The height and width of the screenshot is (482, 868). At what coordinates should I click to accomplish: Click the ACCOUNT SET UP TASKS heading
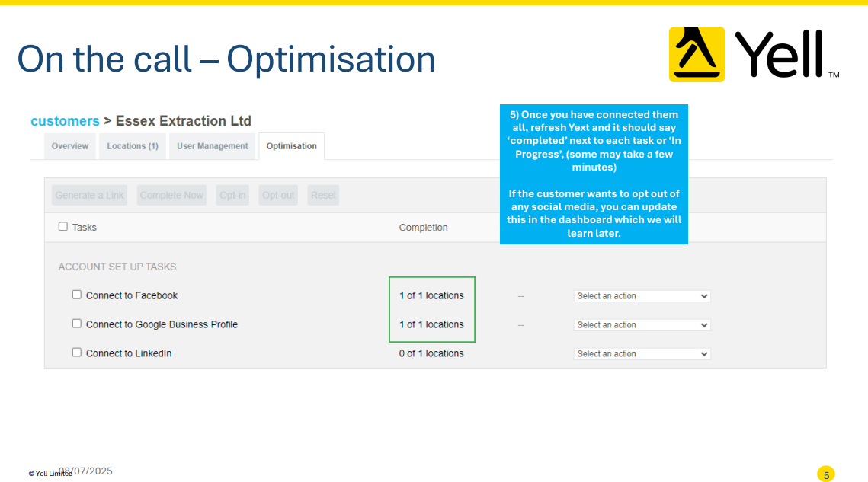pyautogui.click(x=117, y=267)
